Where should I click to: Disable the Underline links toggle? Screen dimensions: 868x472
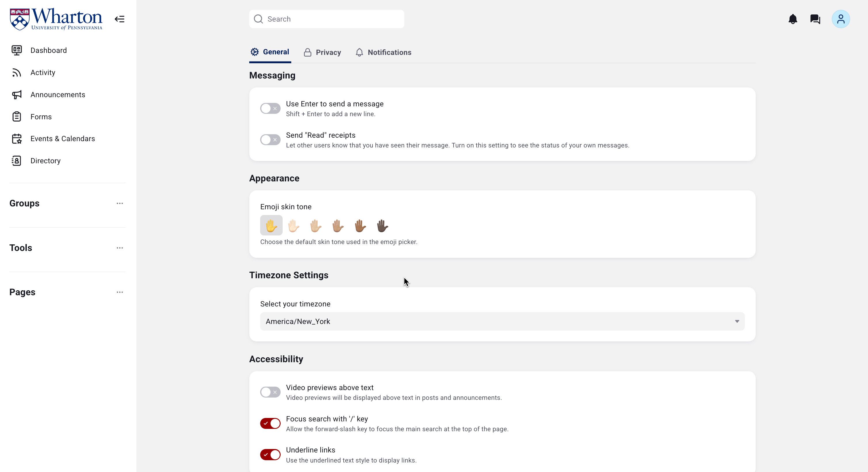tap(270, 454)
